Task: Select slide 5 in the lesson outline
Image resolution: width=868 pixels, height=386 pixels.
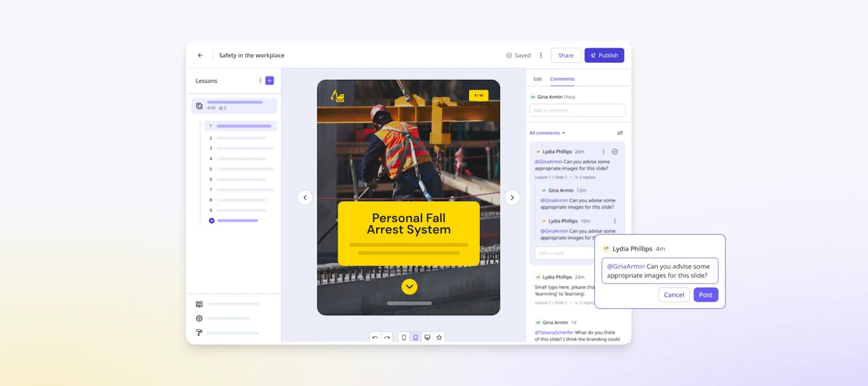Action: pyautogui.click(x=240, y=169)
